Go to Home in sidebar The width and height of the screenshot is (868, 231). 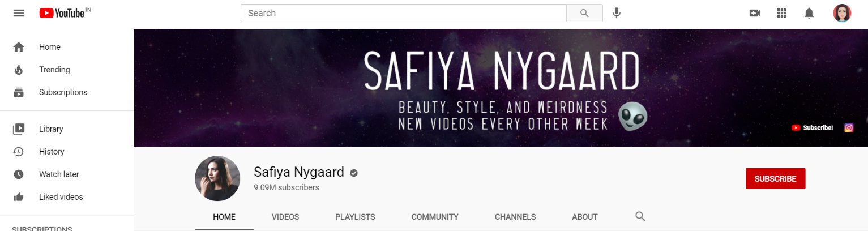tap(50, 47)
